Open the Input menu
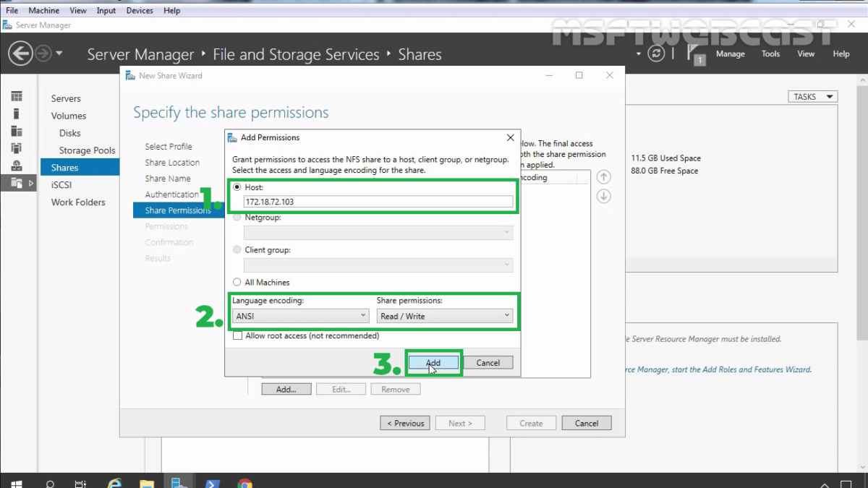 pos(106,11)
